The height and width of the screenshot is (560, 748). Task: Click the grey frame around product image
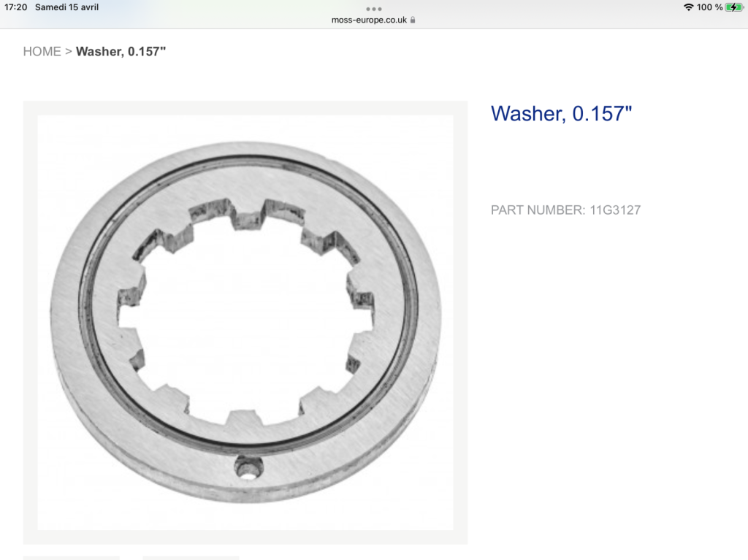[245, 108]
